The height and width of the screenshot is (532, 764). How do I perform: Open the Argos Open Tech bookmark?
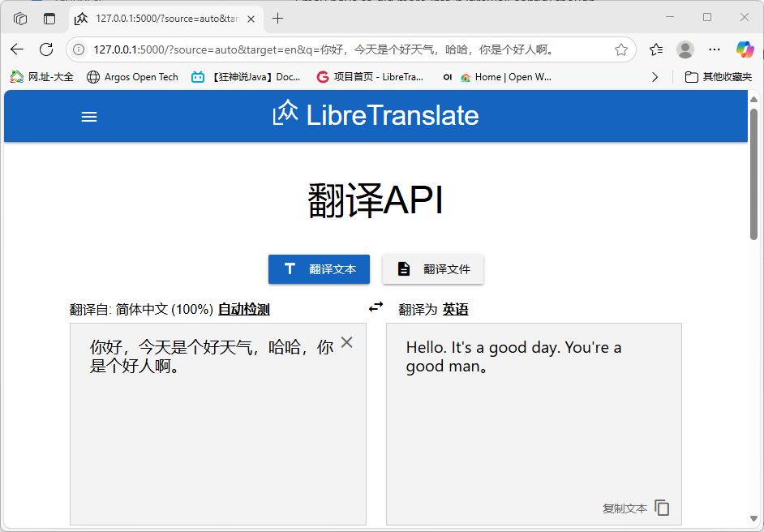pyautogui.click(x=132, y=77)
